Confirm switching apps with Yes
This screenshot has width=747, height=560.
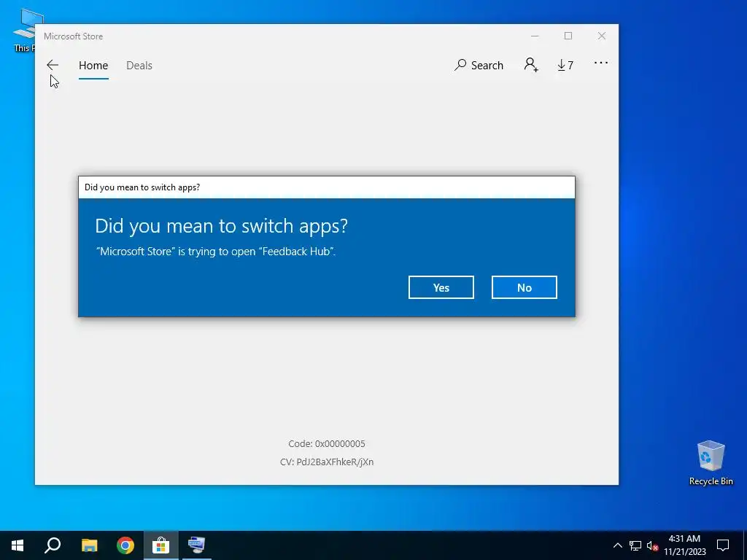[x=441, y=287]
